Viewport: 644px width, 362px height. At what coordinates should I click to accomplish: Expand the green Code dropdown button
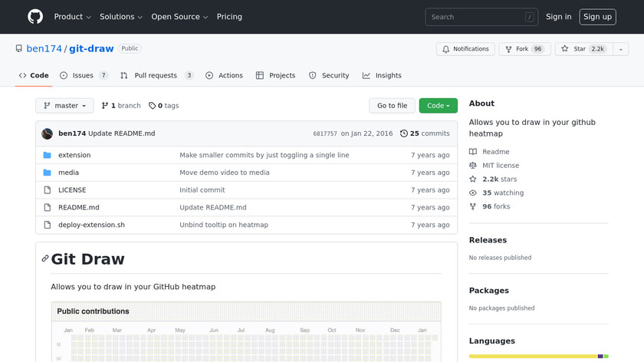tap(438, 106)
